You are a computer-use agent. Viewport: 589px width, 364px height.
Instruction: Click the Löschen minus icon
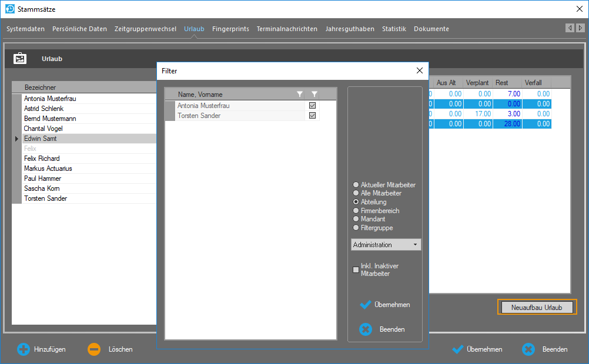(94, 349)
